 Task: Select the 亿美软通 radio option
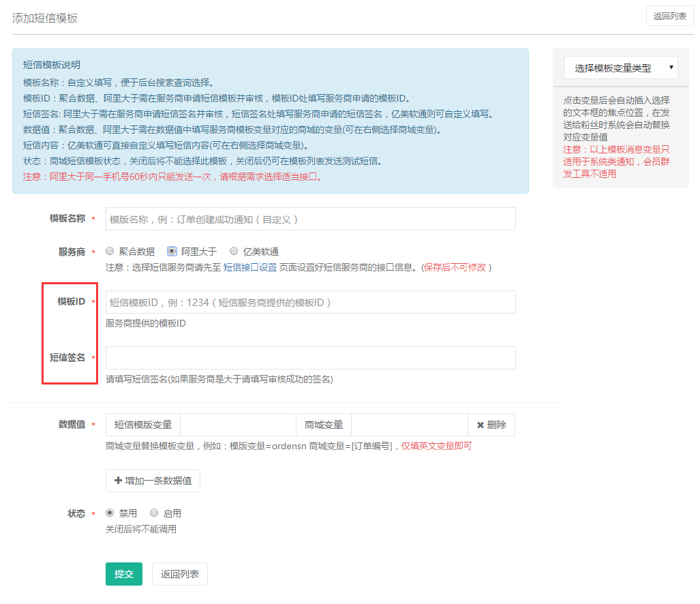pos(234,252)
